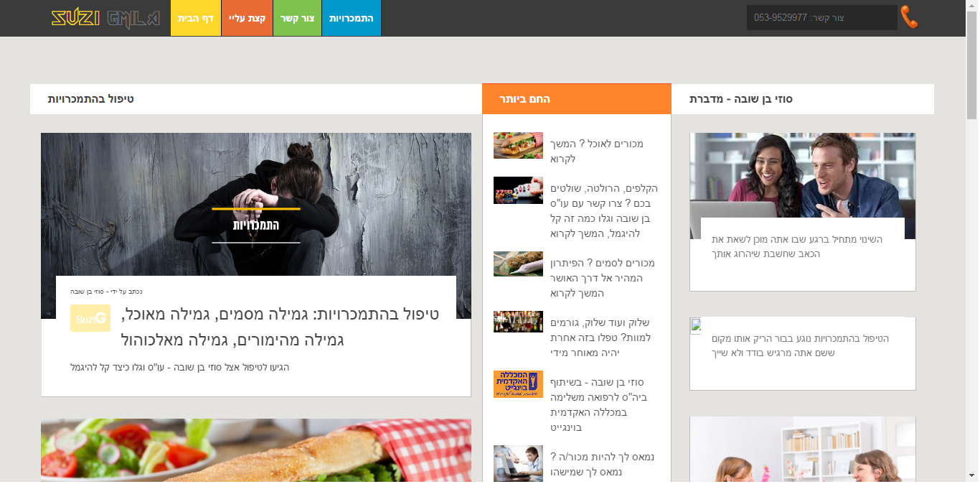
Task: Click the טיפול בהתמכרויות section heading
Action: [x=91, y=99]
